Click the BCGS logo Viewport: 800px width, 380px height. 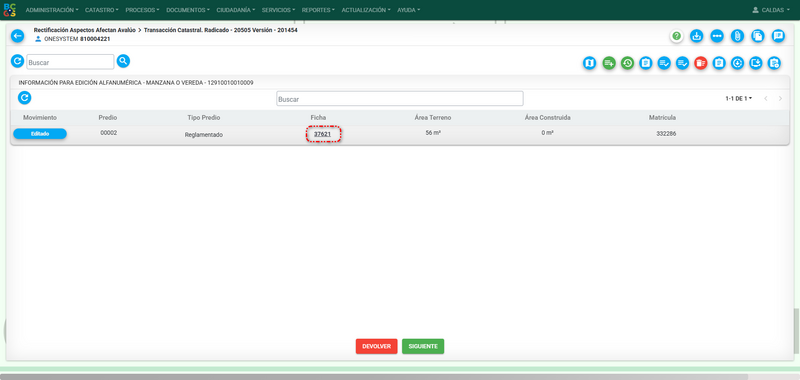click(9, 10)
